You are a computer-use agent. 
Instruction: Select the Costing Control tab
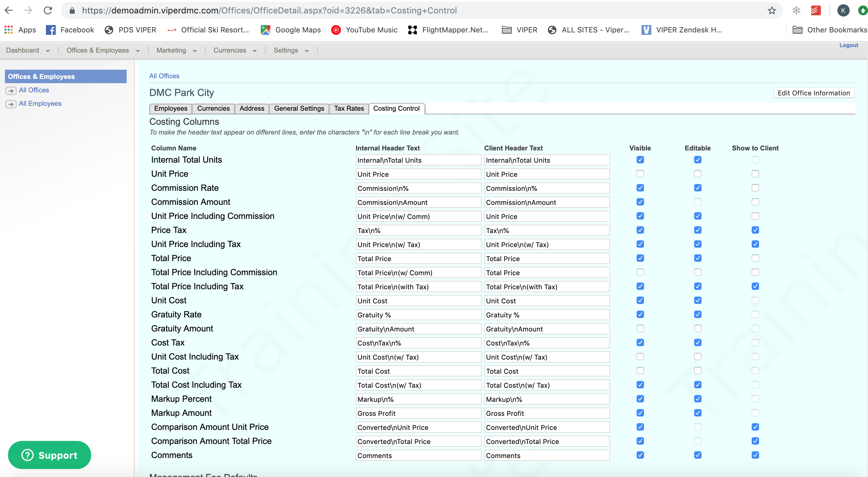pos(396,108)
